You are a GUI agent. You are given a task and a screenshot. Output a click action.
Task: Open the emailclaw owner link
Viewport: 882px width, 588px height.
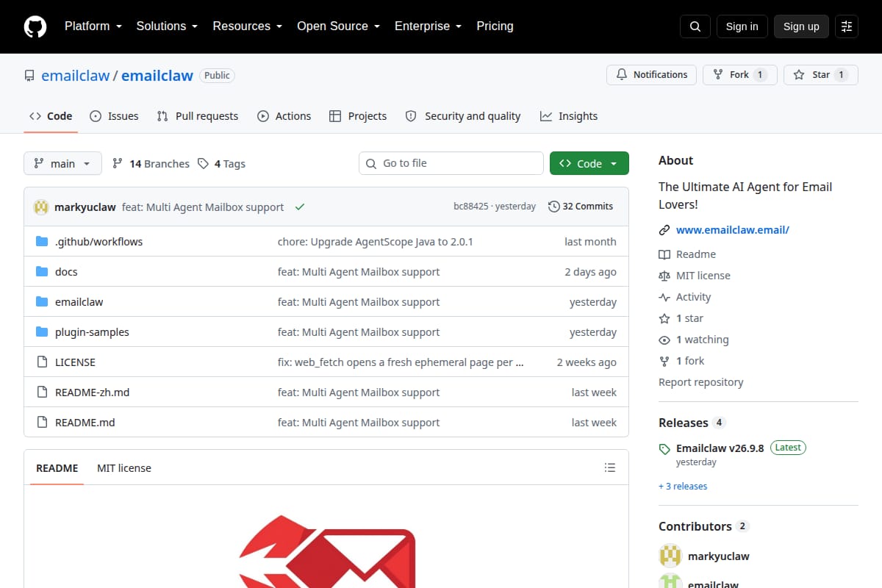[75, 76]
